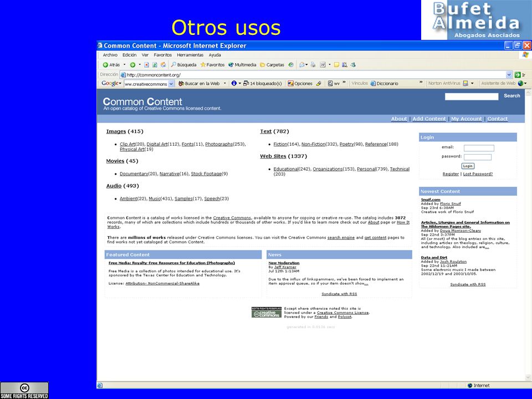Open Google toolbar Opciones
Image resolution: width=532 pixels, height=399 pixels.
(300, 84)
